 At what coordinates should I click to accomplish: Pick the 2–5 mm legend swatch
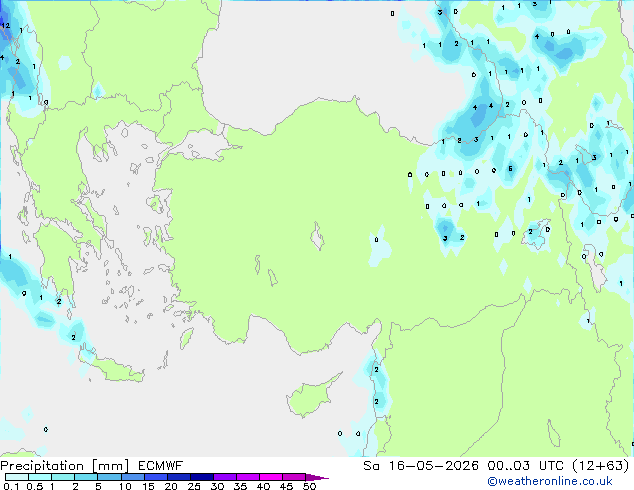[86, 477]
